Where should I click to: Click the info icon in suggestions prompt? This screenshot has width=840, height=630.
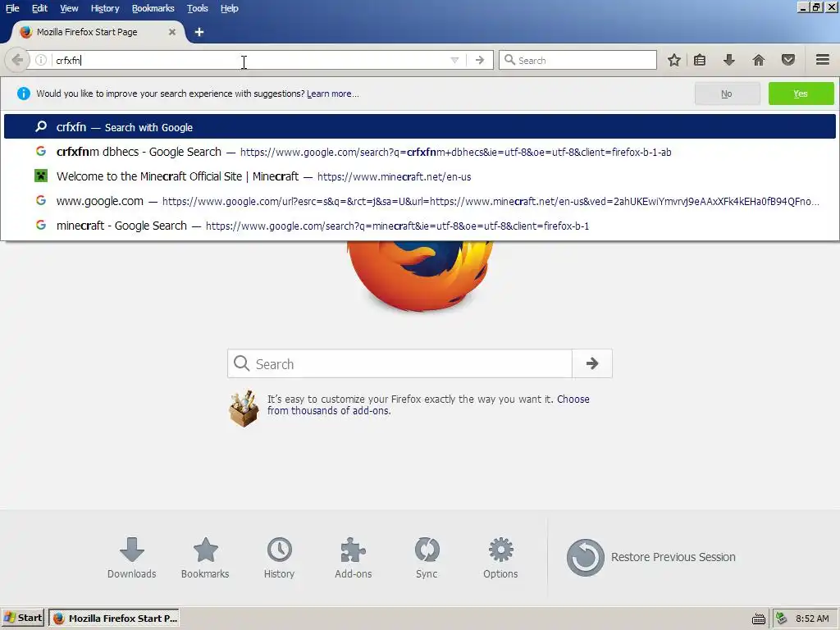(24, 94)
